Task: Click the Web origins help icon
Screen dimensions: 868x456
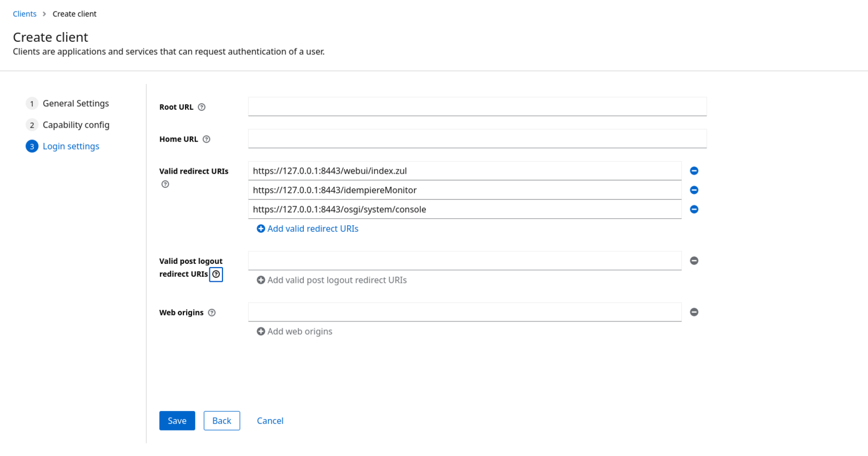Action: 212,313
